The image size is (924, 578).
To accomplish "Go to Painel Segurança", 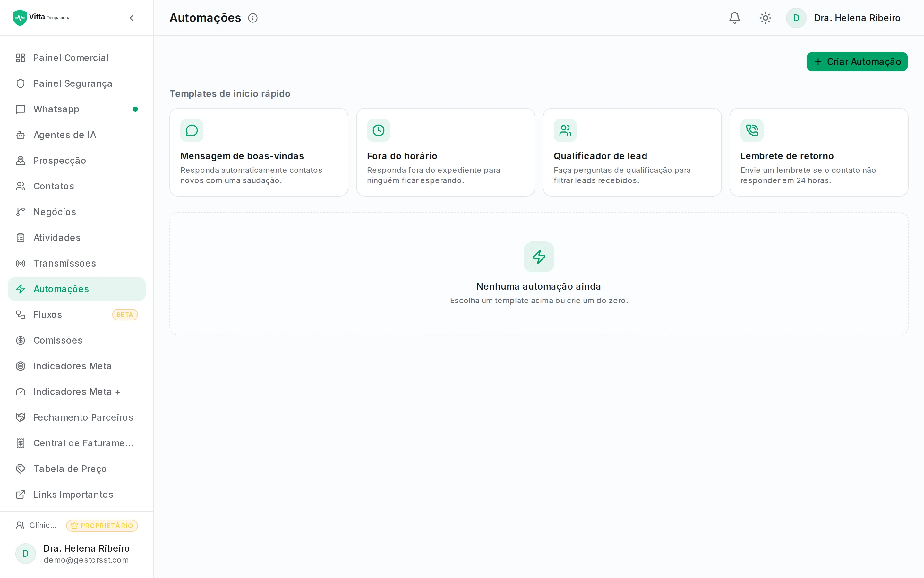I will [76, 83].
